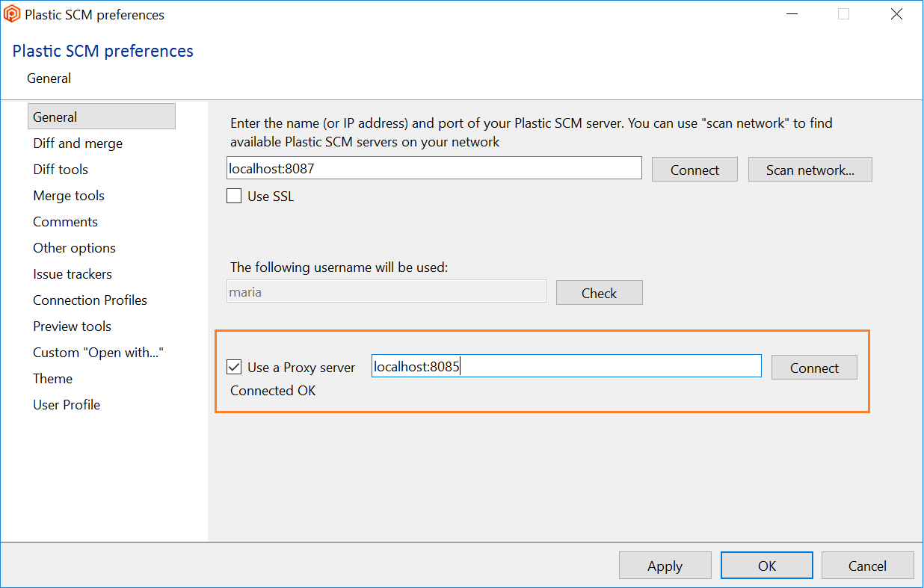Screen dimensions: 924x588
Task: Check the username credentials
Action: [x=599, y=293]
